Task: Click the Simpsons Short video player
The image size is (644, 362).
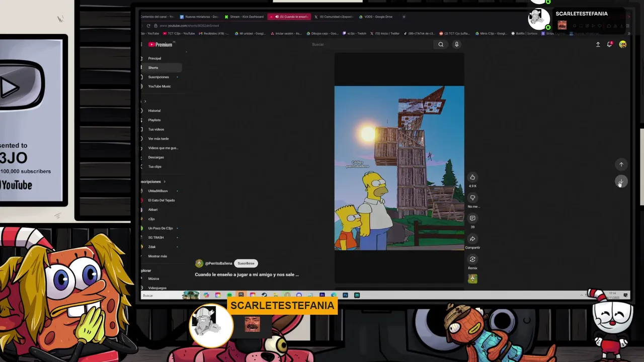Action: click(x=399, y=168)
